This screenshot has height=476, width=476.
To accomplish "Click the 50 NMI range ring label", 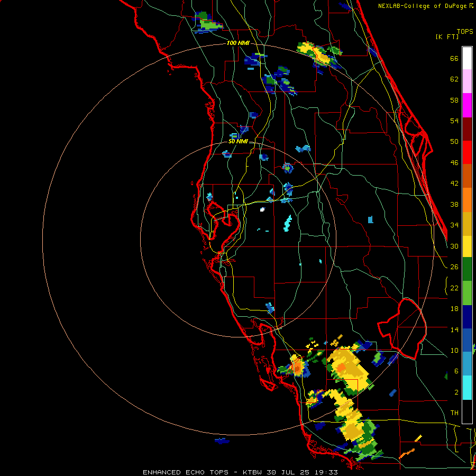I will 238,141.
